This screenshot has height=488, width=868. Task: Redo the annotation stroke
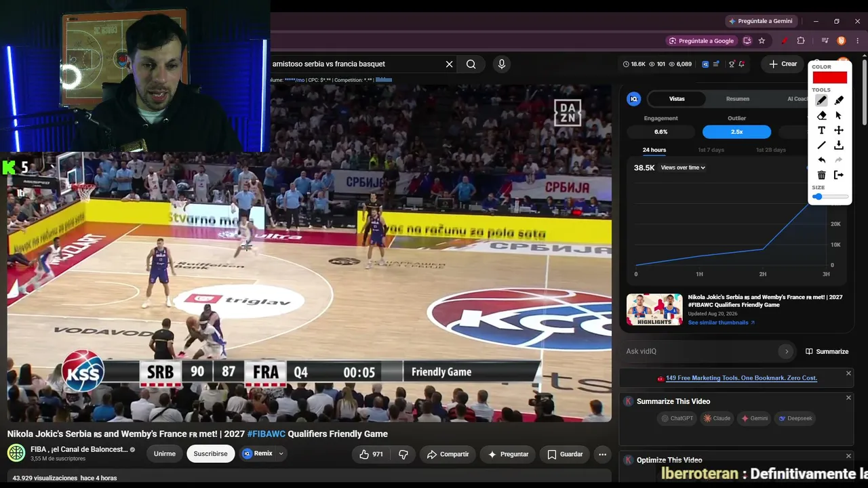coord(839,160)
